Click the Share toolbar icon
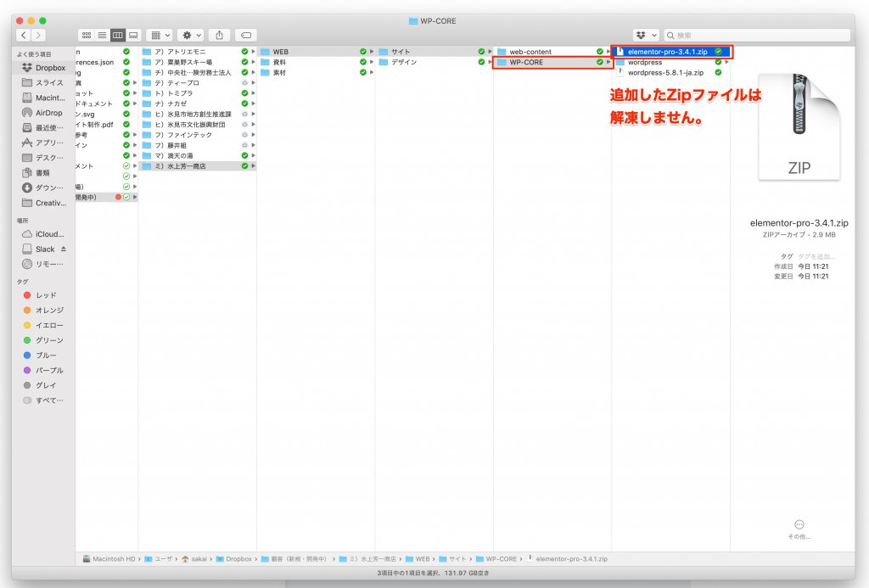The width and height of the screenshot is (869, 588). 220,35
